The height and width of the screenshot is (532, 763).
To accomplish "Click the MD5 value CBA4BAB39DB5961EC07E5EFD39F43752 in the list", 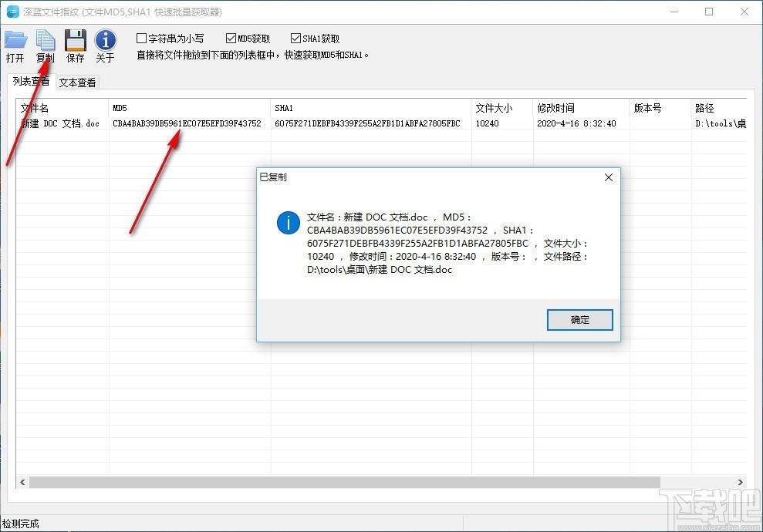I will 187,123.
